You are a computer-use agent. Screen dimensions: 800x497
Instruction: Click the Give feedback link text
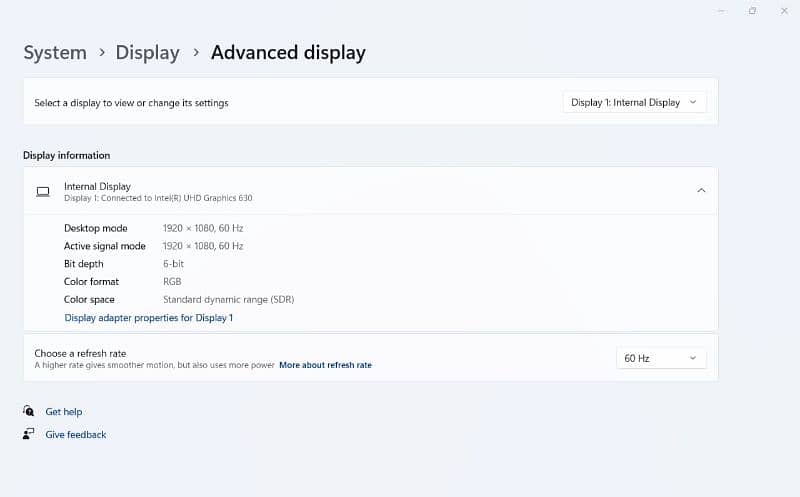tap(76, 434)
